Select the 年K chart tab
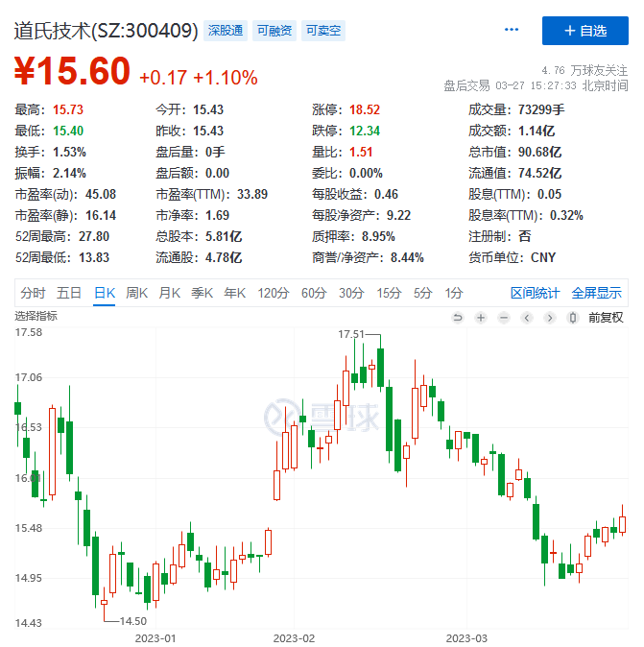644x647 pixels. (235, 293)
